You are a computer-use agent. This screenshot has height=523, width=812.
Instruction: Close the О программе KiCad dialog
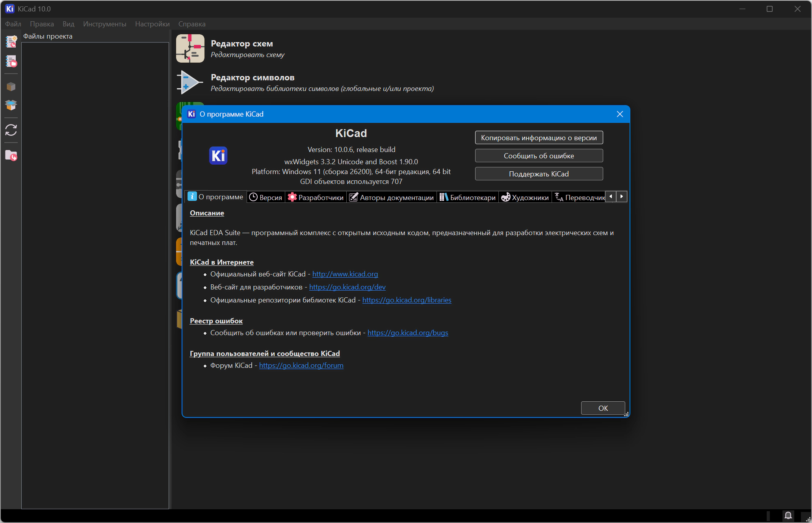pyautogui.click(x=620, y=114)
